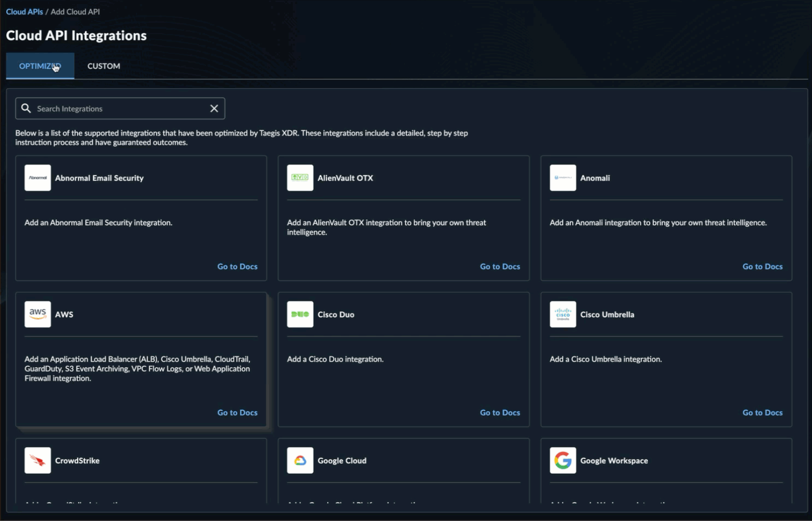Click the AWS Application Load Balancer description
This screenshot has width=812, height=521.
pos(137,369)
